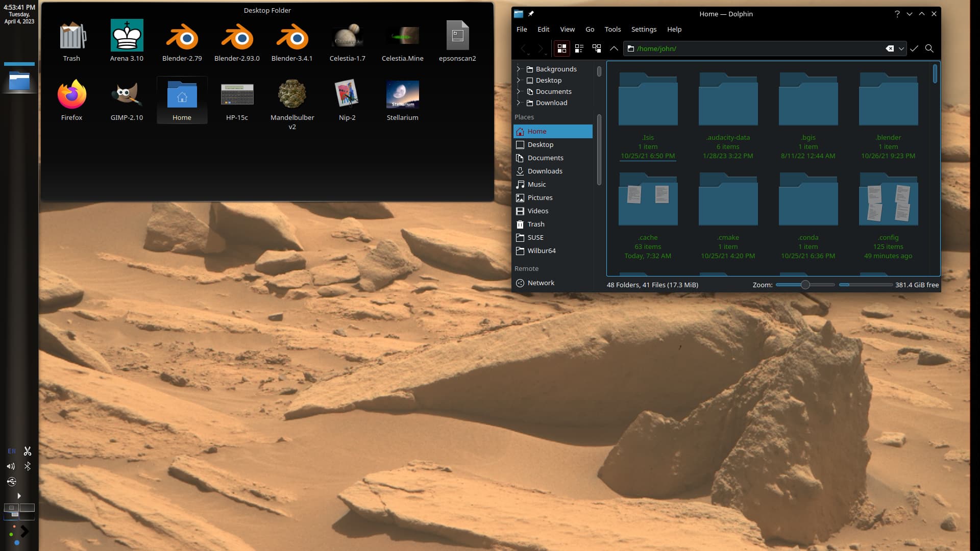Open the Tools menu in Dolphin
980x551 pixels.
pyautogui.click(x=612, y=29)
